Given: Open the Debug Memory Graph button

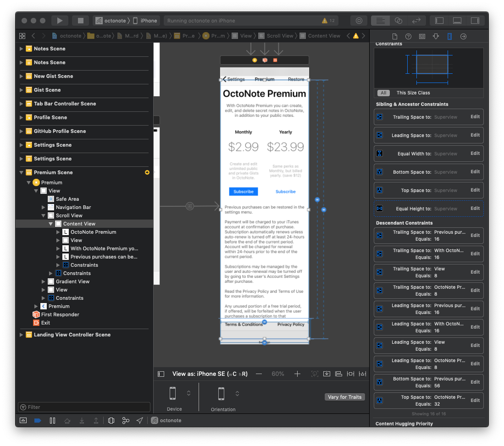Looking at the screenshot, I should coord(126,420).
